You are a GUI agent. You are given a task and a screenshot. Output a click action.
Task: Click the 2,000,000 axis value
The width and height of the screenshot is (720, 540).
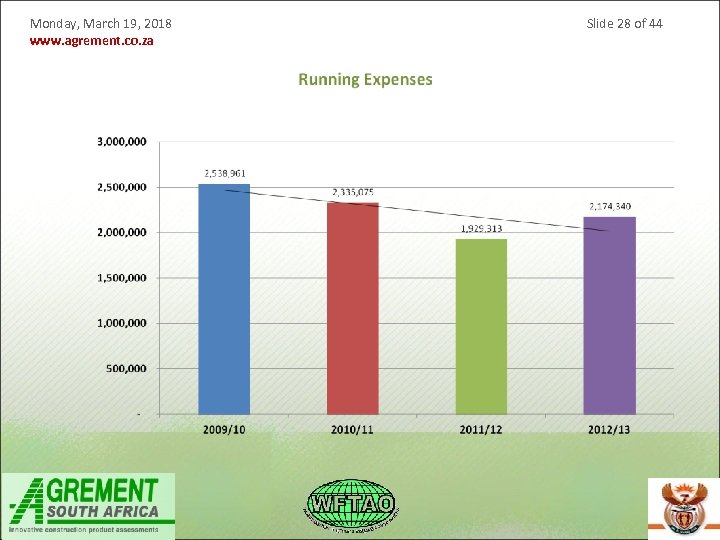(x=122, y=232)
